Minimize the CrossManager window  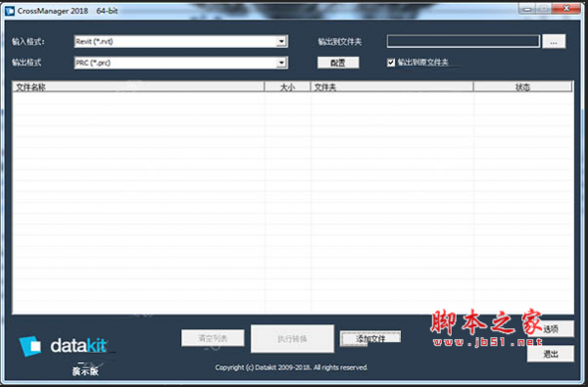pyautogui.click(x=527, y=9)
